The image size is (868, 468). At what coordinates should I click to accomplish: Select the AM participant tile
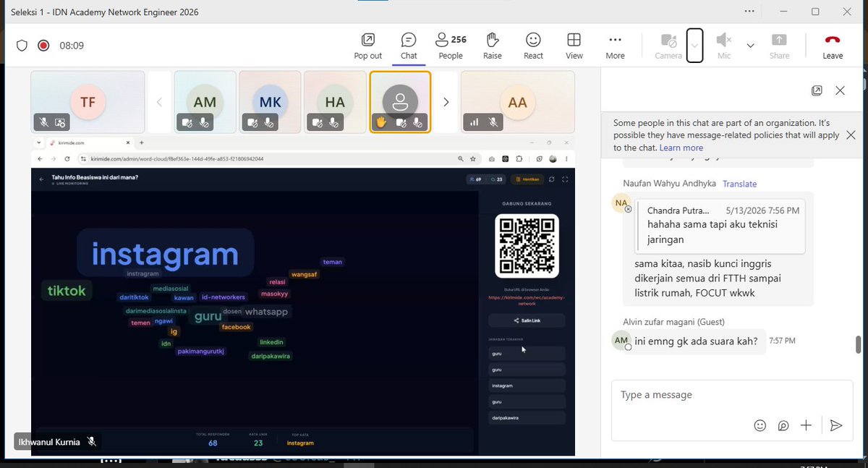[x=205, y=102]
